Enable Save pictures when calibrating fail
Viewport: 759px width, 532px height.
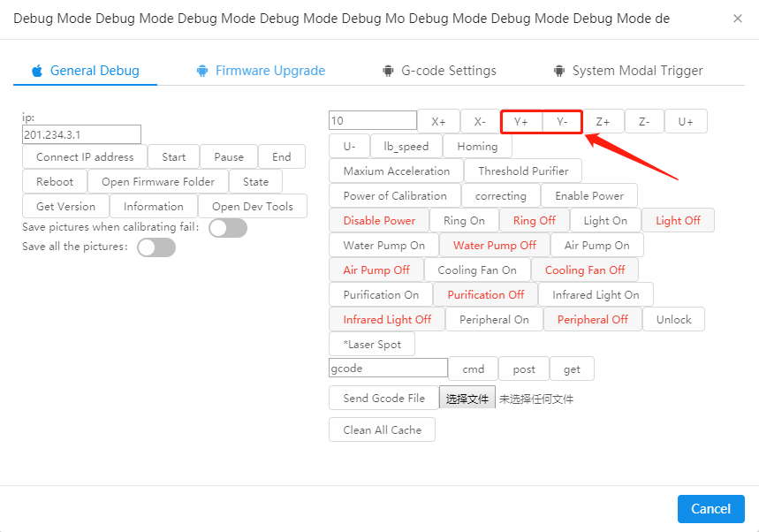pyautogui.click(x=227, y=227)
